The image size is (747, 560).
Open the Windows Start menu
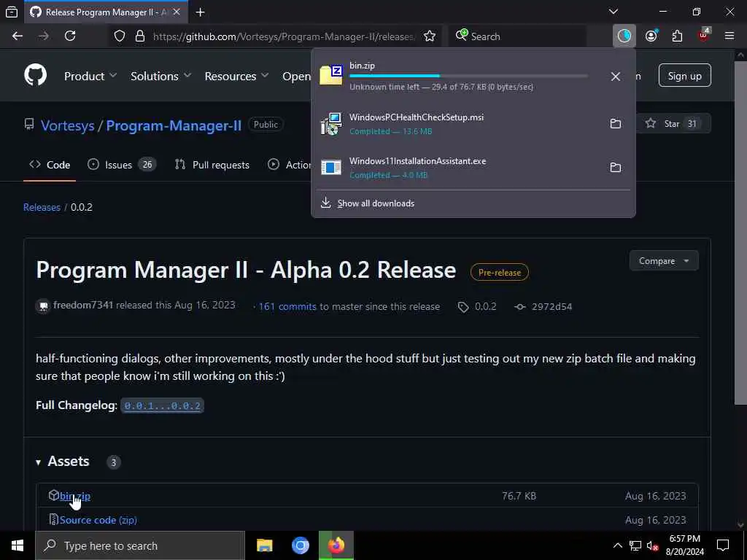tap(18, 545)
